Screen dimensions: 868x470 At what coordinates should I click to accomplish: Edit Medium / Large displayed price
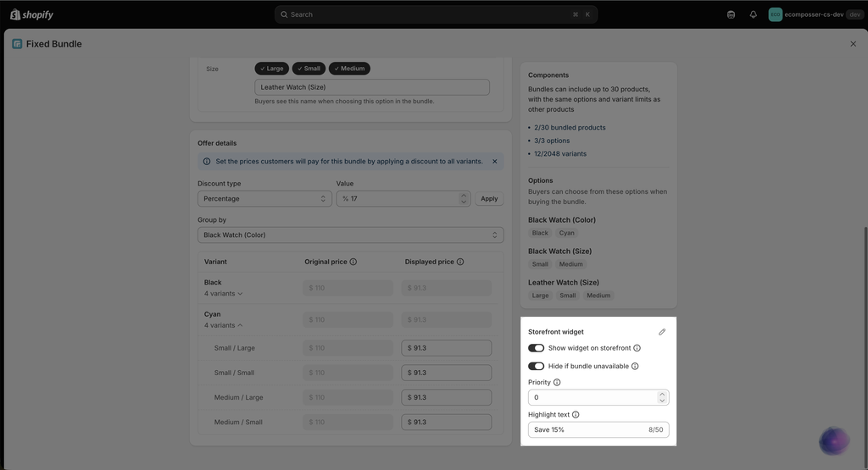[x=446, y=397]
